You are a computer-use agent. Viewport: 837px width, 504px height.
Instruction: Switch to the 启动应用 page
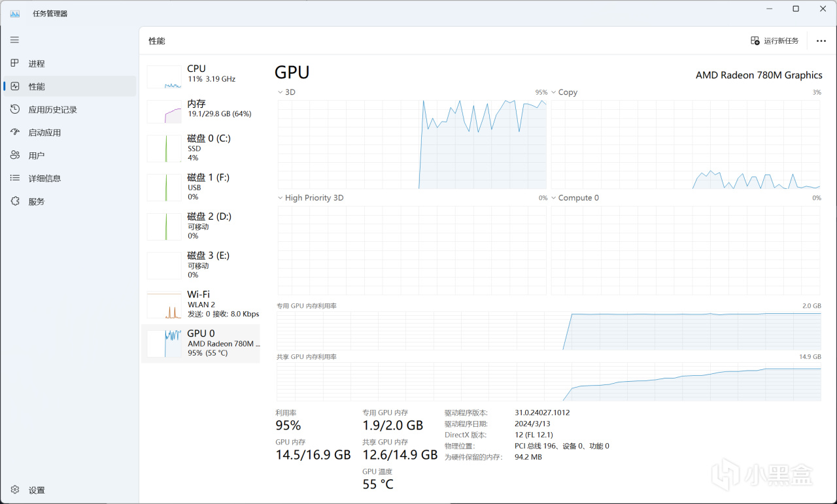pyautogui.click(x=69, y=132)
